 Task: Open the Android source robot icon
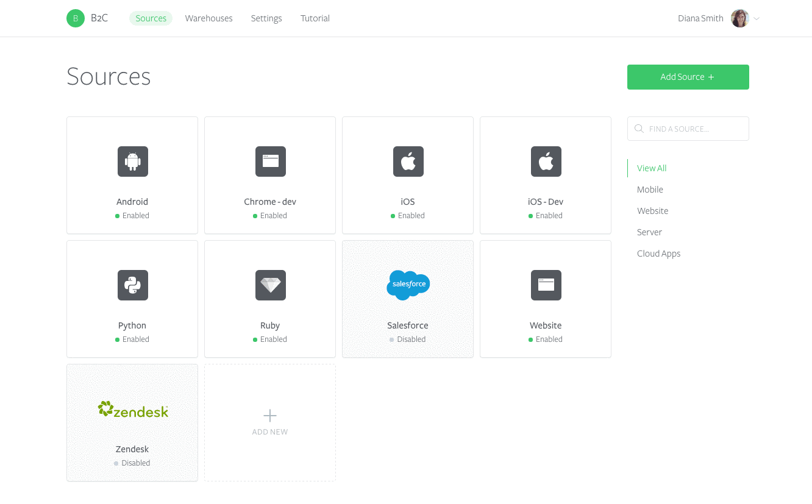point(133,161)
